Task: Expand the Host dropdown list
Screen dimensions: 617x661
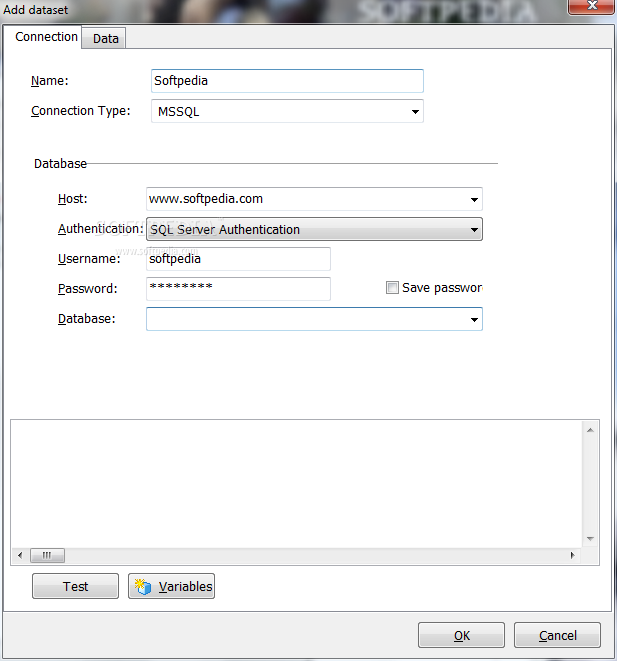Action: pyautogui.click(x=474, y=199)
